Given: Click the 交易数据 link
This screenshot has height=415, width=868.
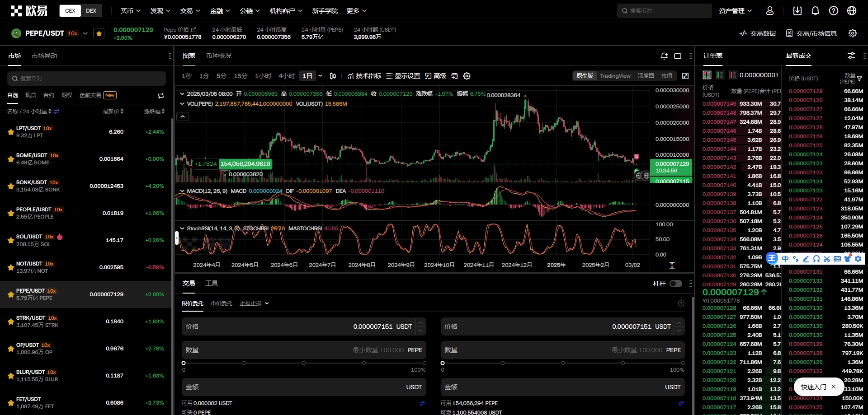Looking at the screenshot, I should click(x=758, y=33).
